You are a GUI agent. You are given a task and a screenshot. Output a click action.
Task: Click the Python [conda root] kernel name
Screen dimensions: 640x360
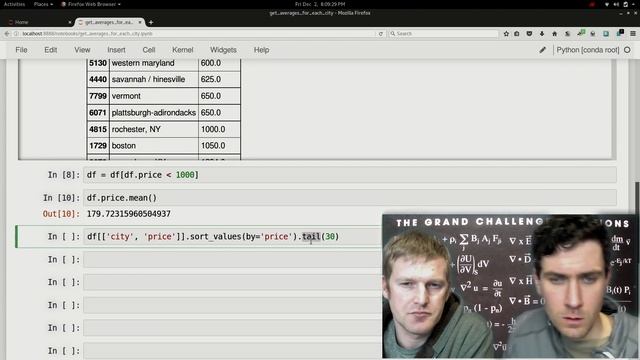point(588,50)
